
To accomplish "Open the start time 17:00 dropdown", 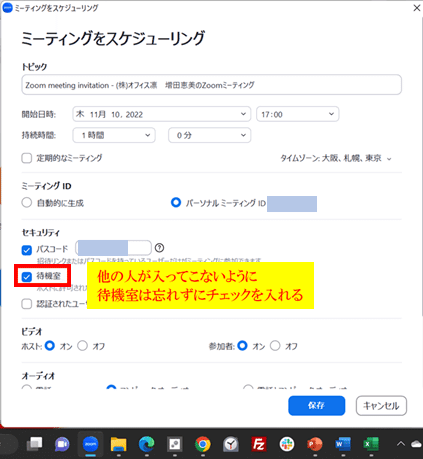I will (297, 114).
